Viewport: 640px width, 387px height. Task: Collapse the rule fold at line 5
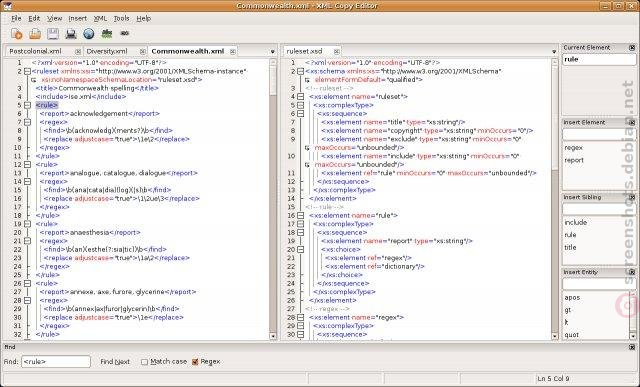pyautogui.click(x=27, y=105)
